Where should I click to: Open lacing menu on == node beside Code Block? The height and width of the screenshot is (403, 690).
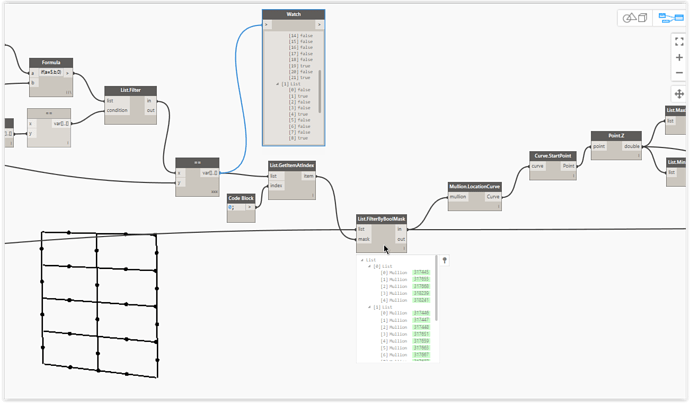(214, 192)
